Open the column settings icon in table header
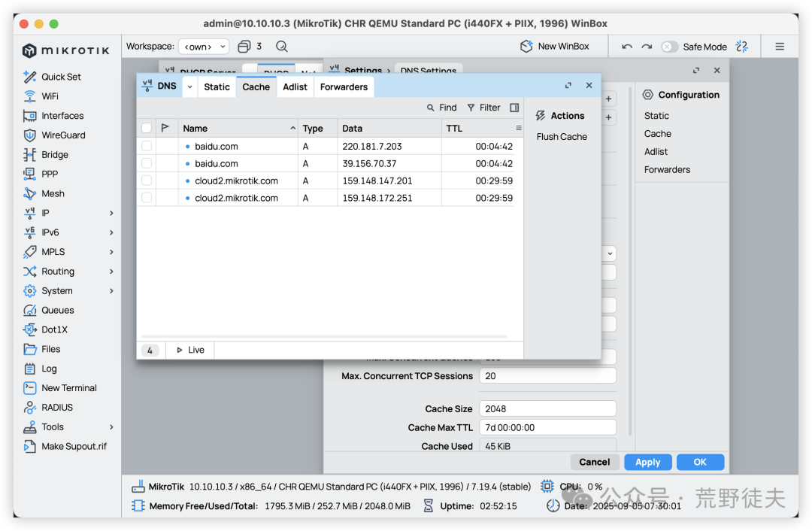This screenshot has width=812, height=531. point(518,128)
